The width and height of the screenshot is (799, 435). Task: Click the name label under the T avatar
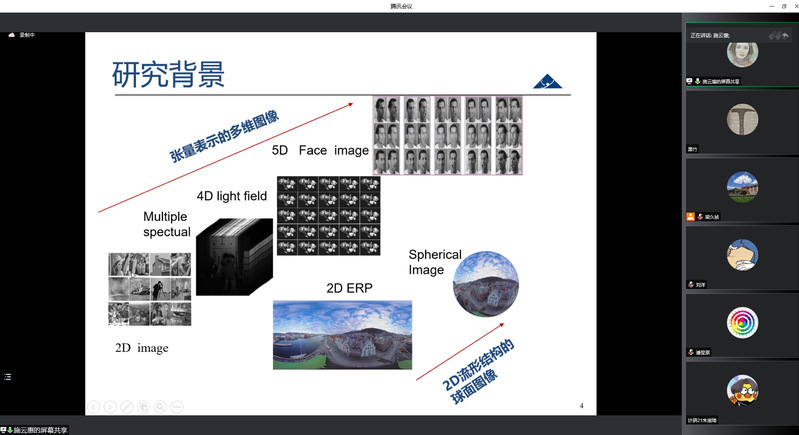(693, 149)
